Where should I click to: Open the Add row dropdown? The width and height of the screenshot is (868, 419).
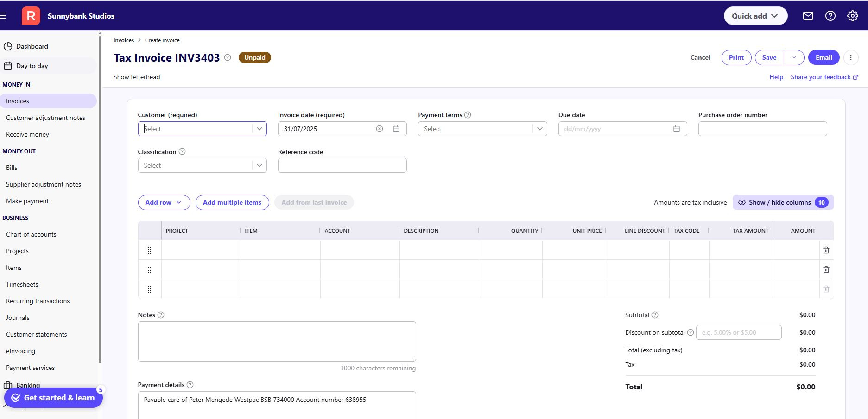click(x=164, y=202)
